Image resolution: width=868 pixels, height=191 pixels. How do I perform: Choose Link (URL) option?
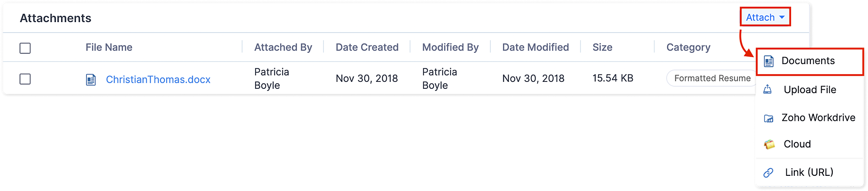pyautogui.click(x=809, y=172)
